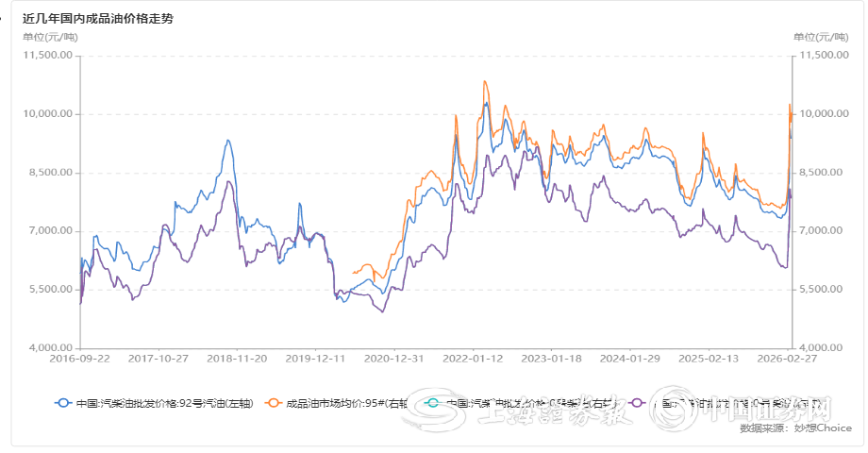The image size is (868, 453).
Task: Click the teal legend marker circle
Action: [x=434, y=403]
